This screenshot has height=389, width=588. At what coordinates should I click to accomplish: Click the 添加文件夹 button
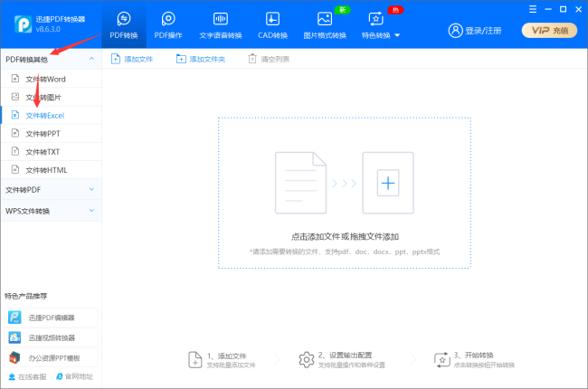(x=201, y=59)
